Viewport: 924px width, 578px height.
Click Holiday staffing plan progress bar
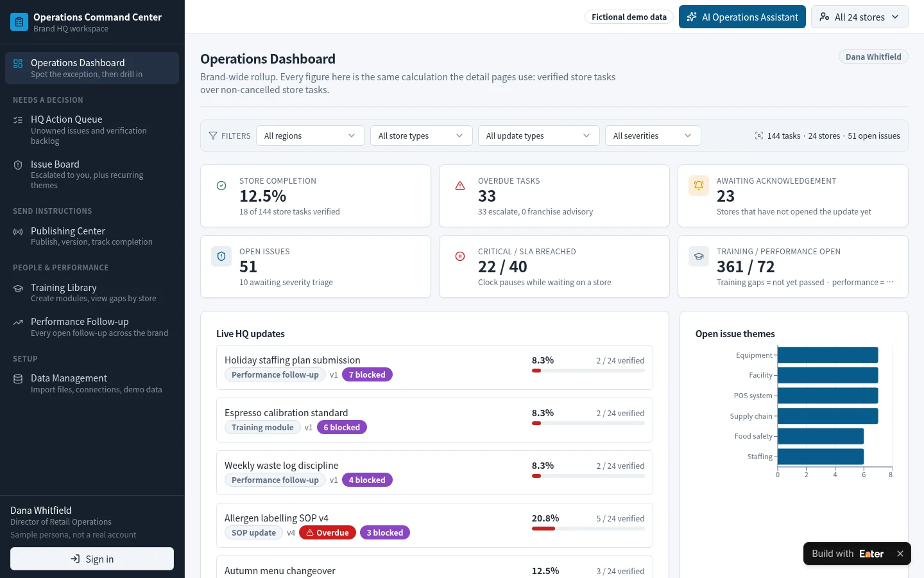(x=588, y=371)
